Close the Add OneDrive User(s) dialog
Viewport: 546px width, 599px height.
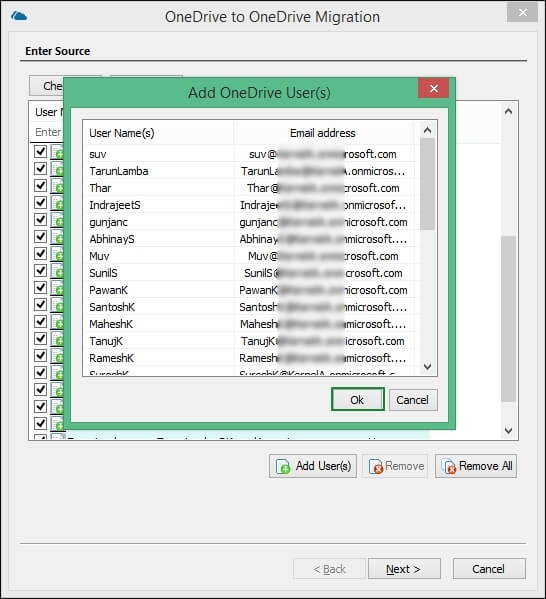(x=433, y=89)
